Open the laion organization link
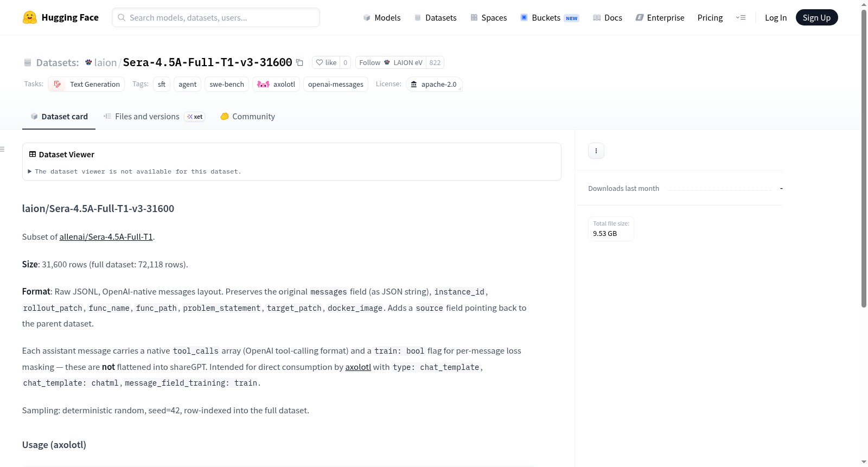Viewport: 868px width, 467px height. [x=105, y=62]
